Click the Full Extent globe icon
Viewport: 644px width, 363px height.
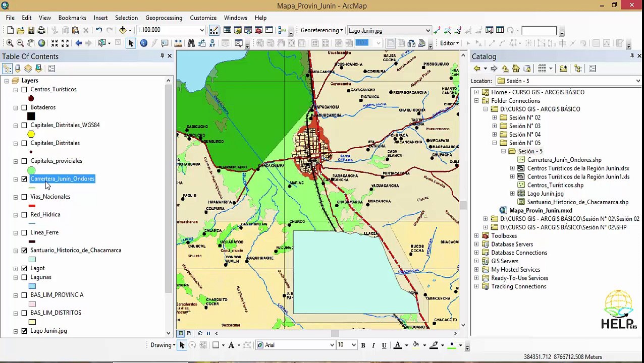42,43
